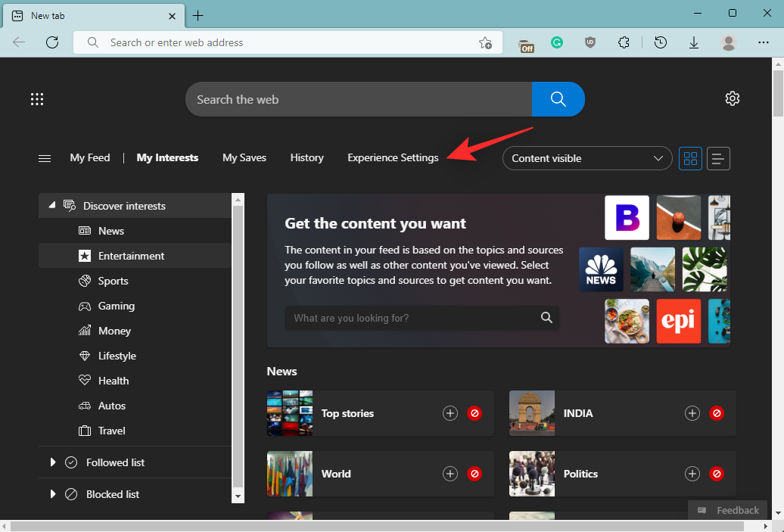Switch to the My Saves tab
The width and height of the screenshot is (784, 532).
(244, 157)
